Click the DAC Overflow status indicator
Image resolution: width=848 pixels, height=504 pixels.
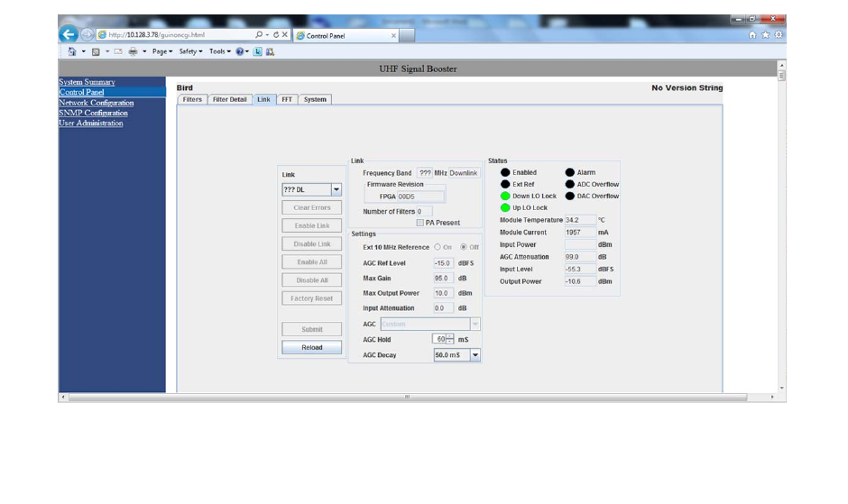pos(569,196)
